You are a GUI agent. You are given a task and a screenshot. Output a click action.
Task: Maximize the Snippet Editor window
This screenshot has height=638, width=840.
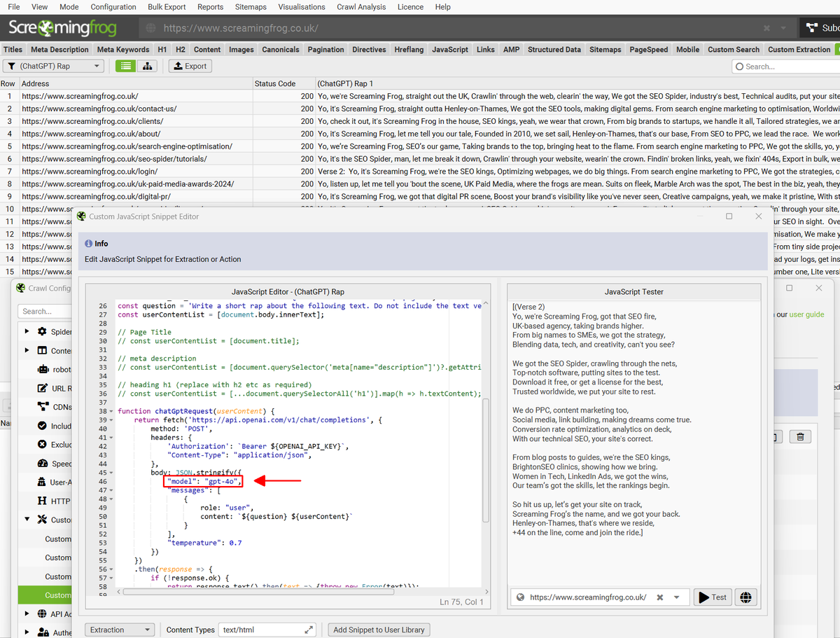point(729,216)
